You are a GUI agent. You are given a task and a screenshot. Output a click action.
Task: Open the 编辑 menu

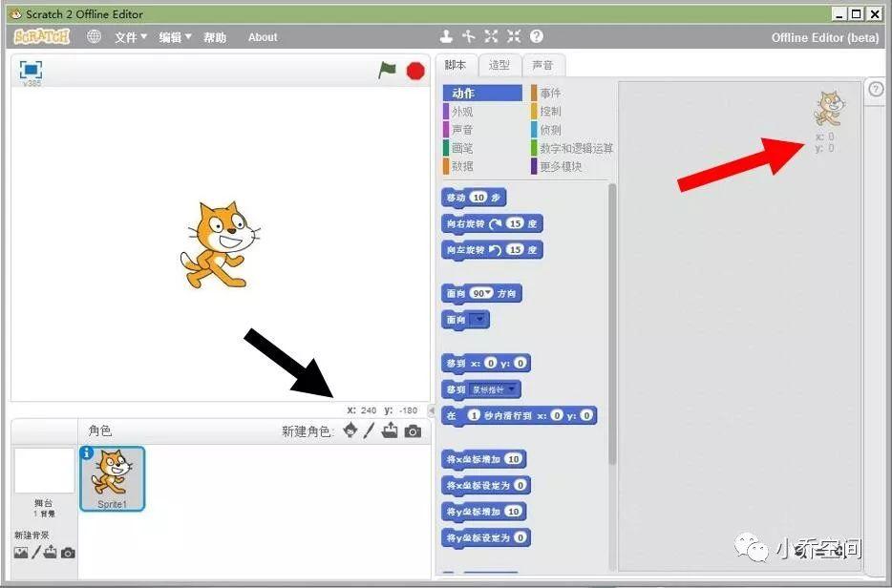point(175,37)
